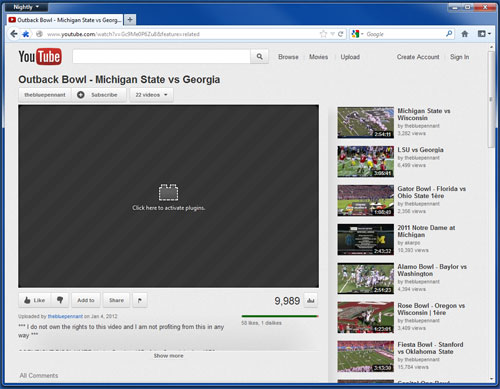Expand description with Show more

[x=168, y=356]
